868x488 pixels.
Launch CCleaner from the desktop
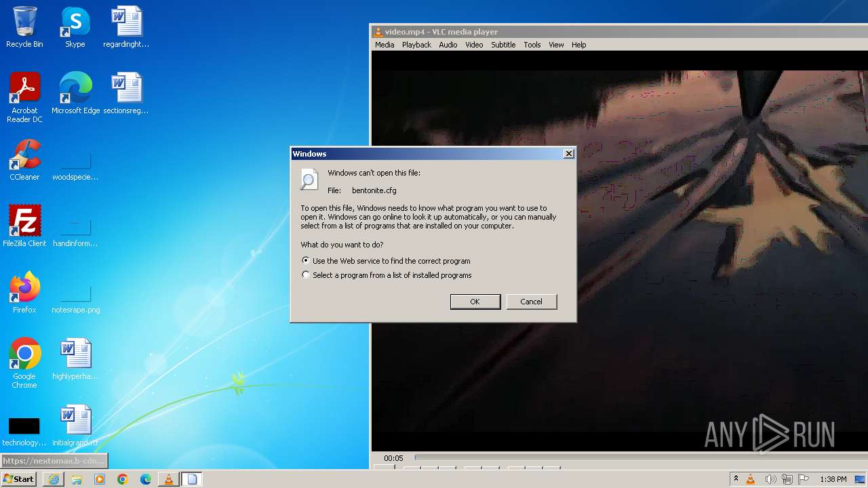(x=24, y=160)
